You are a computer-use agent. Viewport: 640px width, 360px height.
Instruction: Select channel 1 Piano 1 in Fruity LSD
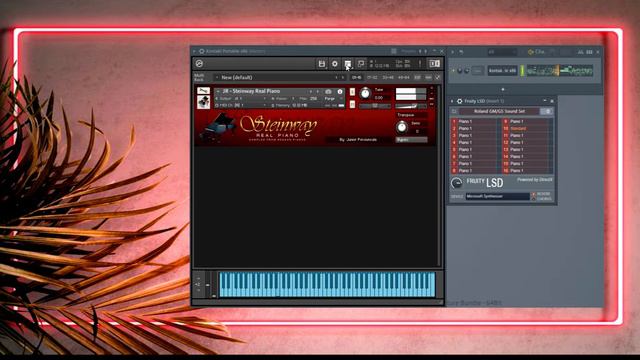click(x=476, y=121)
